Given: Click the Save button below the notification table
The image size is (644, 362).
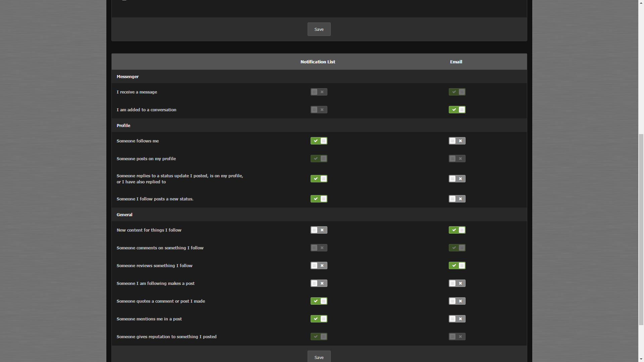Looking at the screenshot, I should click(319, 357).
